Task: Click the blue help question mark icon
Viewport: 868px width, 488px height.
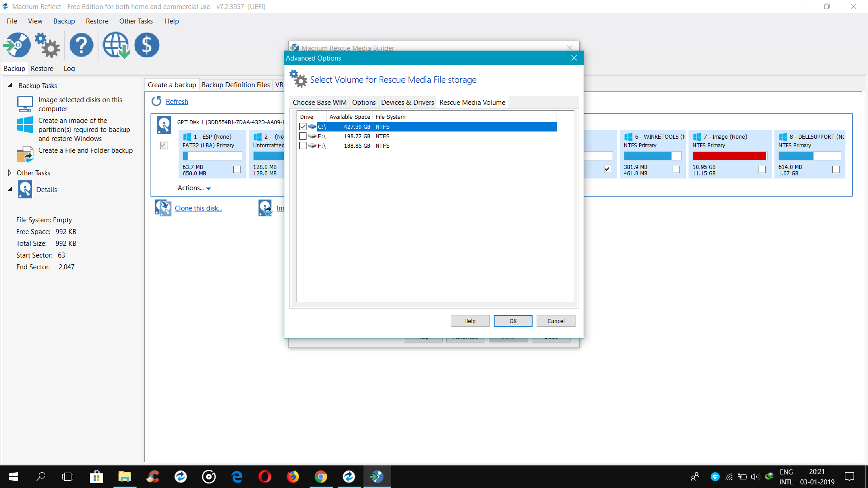Action: click(x=81, y=45)
